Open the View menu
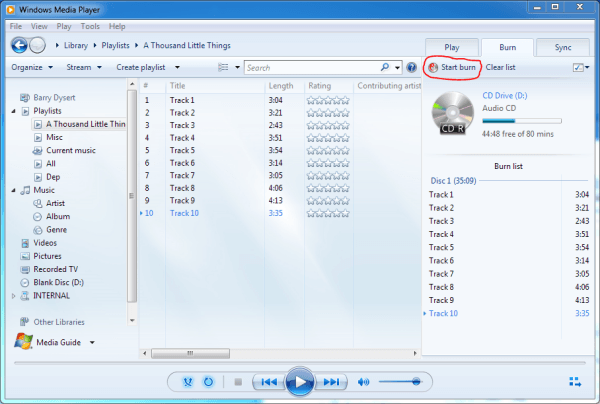The image size is (600, 404). pyautogui.click(x=39, y=26)
